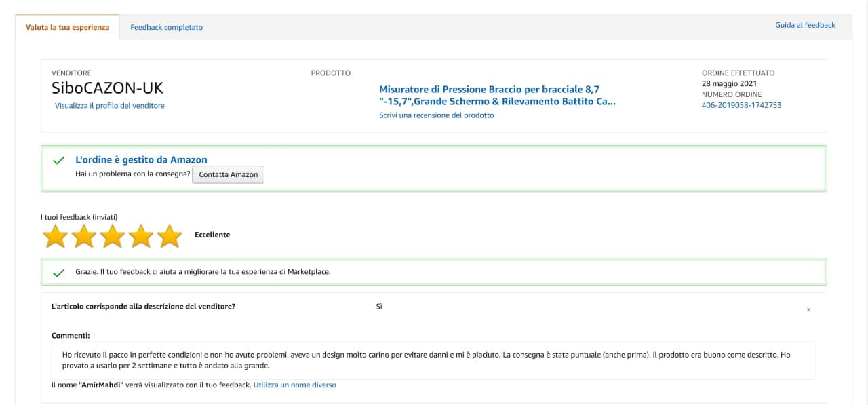View the seller profile link

click(x=109, y=106)
